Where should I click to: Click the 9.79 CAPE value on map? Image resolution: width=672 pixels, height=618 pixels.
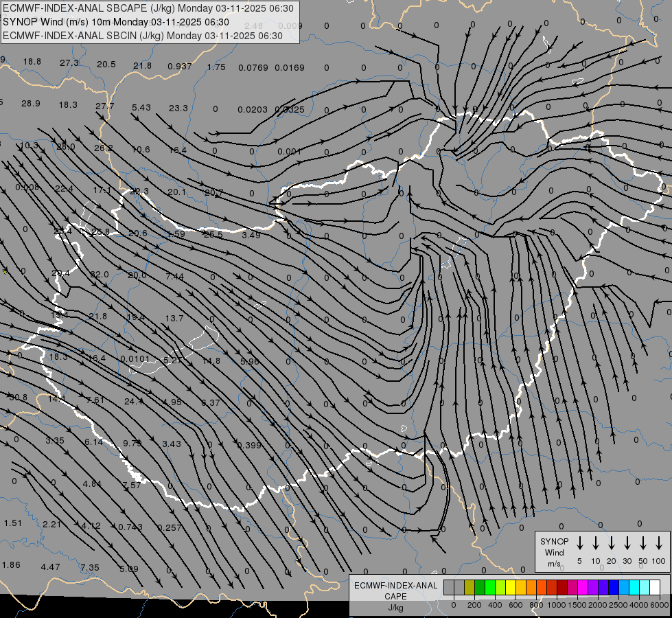(132, 443)
